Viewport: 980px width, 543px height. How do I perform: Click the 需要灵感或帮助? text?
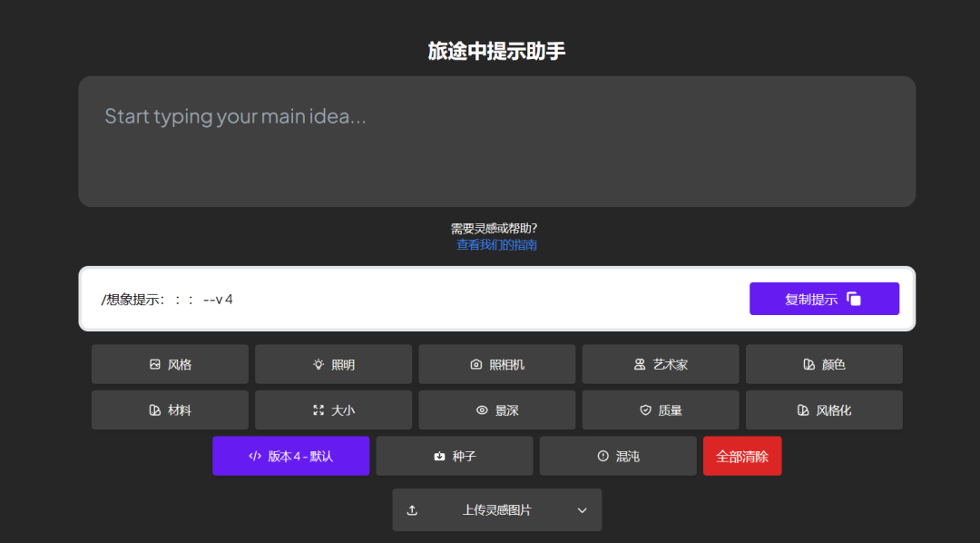pos(494,228)
